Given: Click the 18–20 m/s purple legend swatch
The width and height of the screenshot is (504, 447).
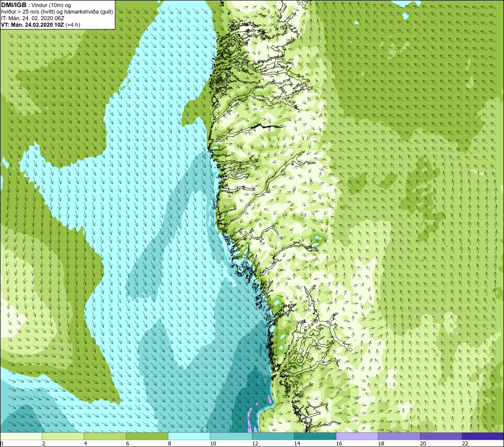Looking at the screenshot, I should (x=399, y=436).
